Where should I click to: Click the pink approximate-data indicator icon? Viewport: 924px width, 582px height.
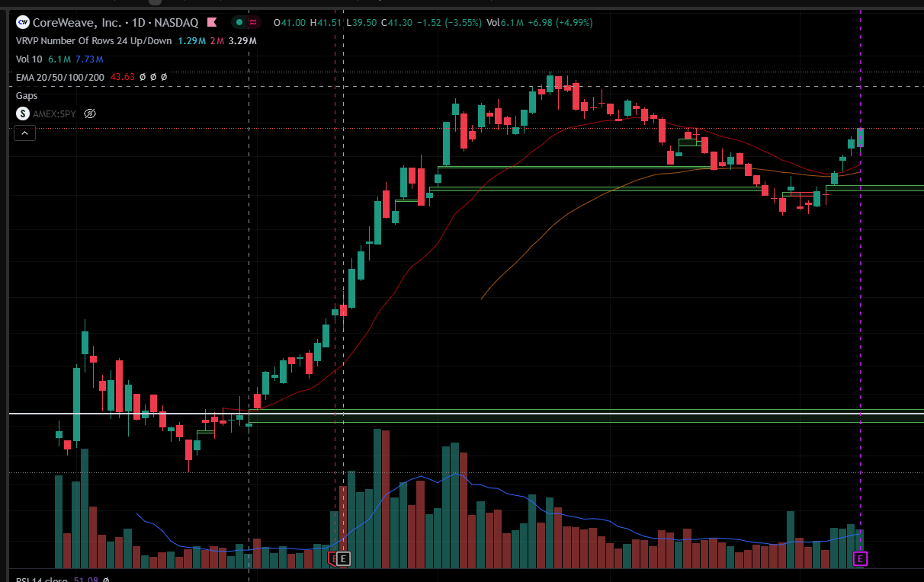click(253, 23)
